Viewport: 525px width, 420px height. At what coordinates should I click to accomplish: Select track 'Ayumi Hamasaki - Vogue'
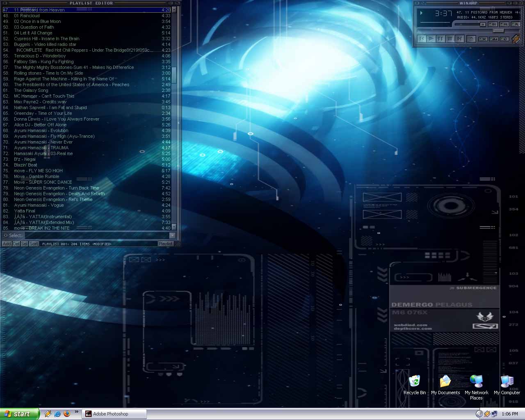coord(87,205)
